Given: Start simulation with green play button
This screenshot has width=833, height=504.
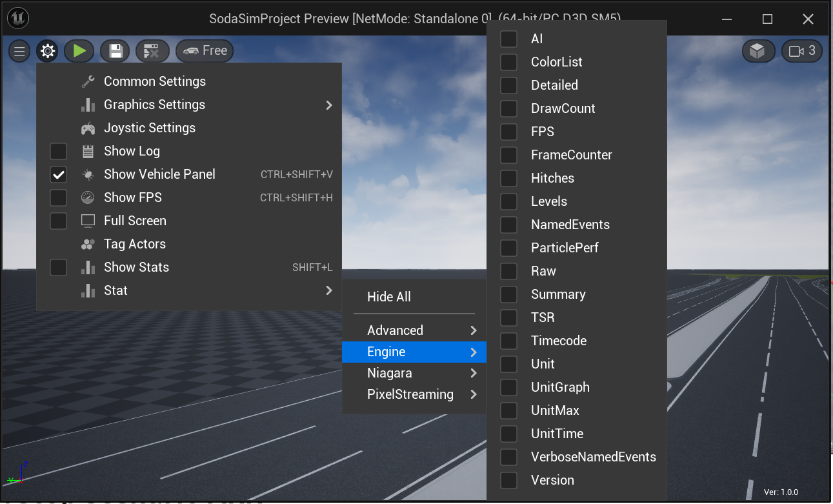Looking at the screenshot, I should [x=79, y=51].
